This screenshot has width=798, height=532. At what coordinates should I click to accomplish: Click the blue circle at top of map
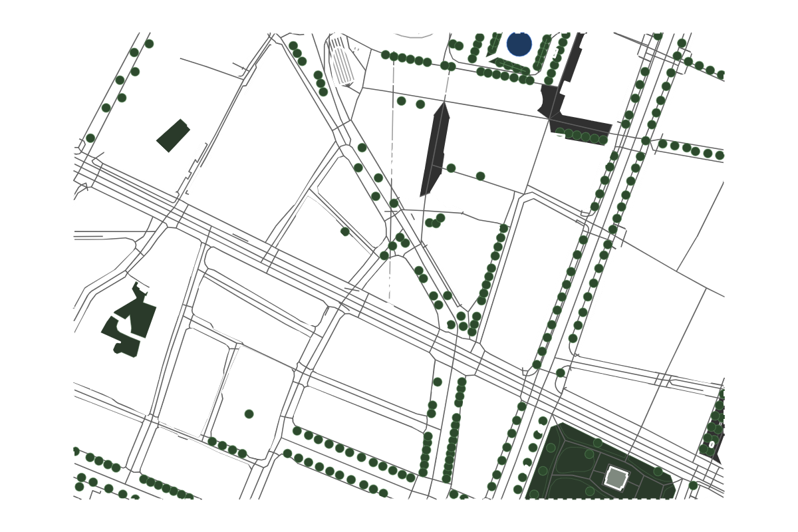[x=519, y=44]
